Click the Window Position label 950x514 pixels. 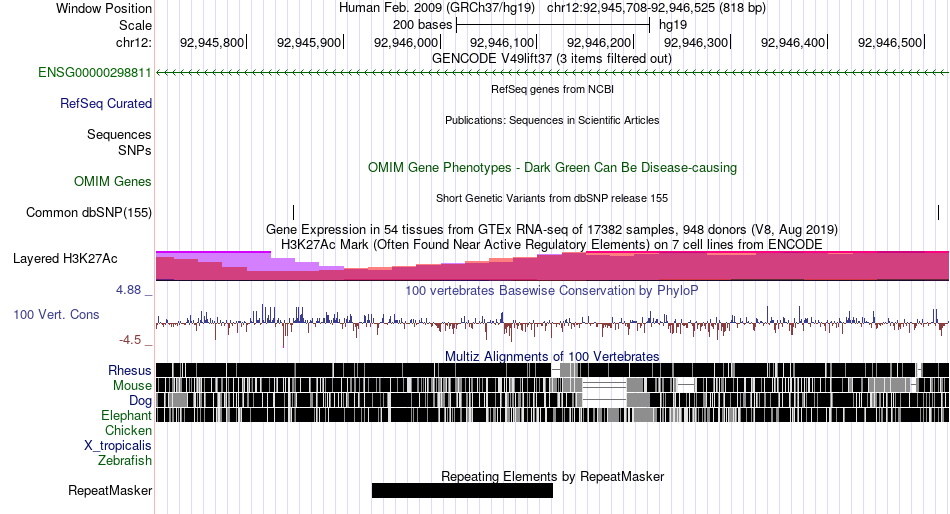click(x=104, y=8)
